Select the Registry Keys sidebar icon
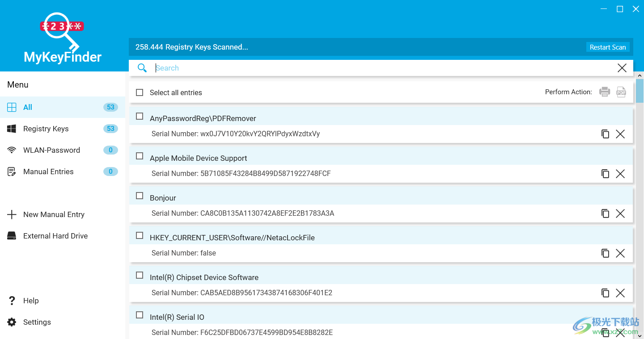The image size is (644, 339). point(12,129)
